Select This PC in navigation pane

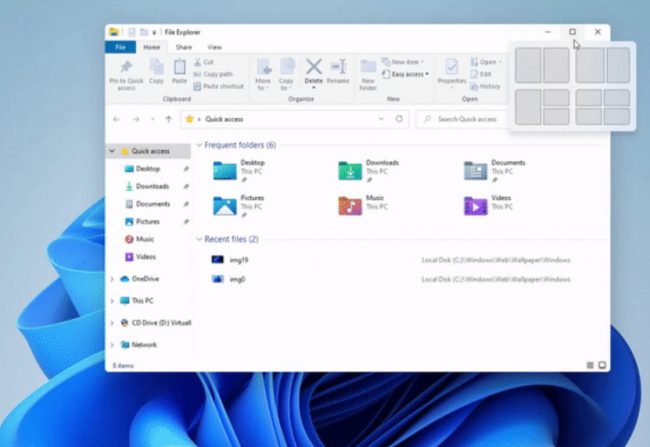coord(142,301)
